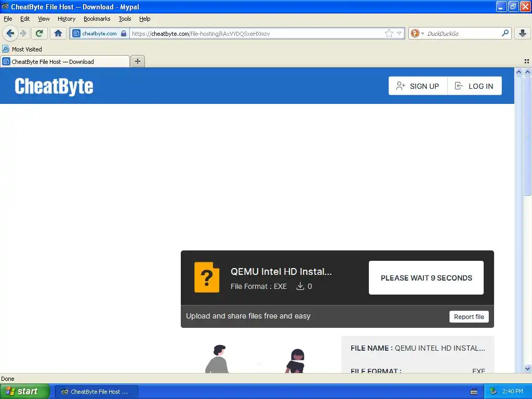The width and height of the screenshot is (532, 399).
Task: Click the CheatByte logo
Action: (x=54, y=86)
